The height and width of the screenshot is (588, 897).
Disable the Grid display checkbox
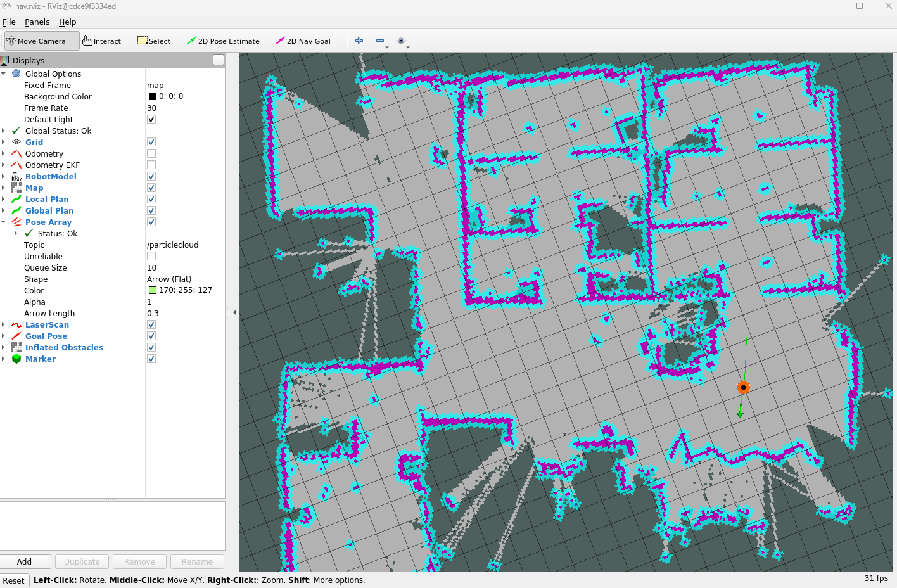point(151,142)
